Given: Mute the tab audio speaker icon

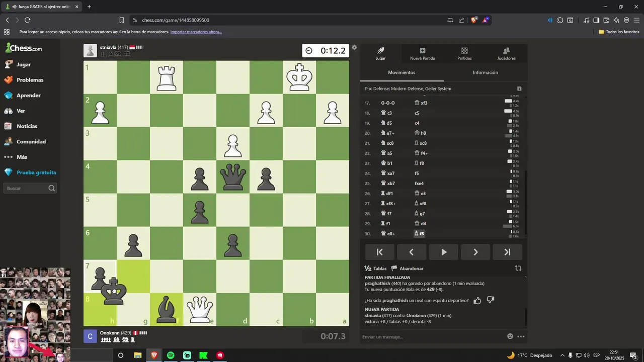Looking at the screenshot, I should click(x=14, y=7).
